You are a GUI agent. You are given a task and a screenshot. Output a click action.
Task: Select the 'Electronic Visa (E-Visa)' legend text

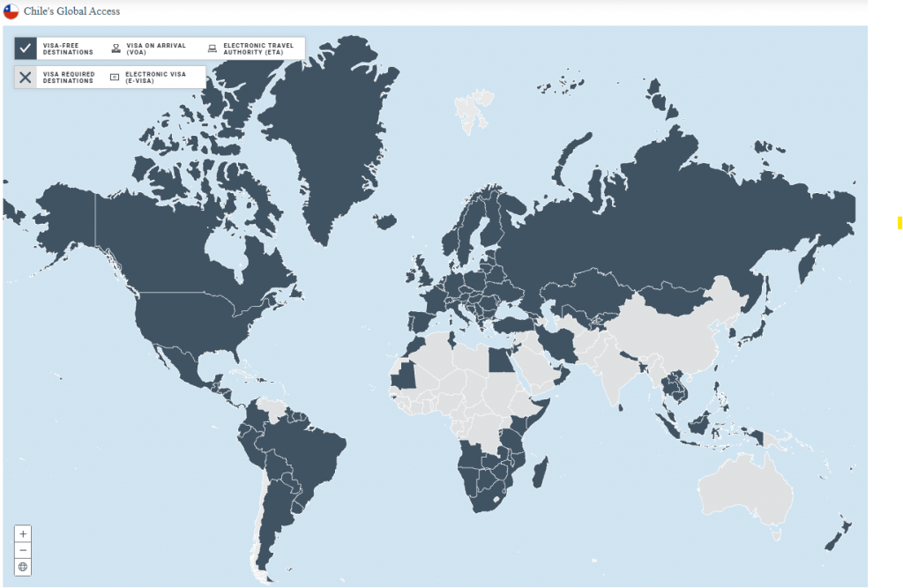pyautogui.click(x=155, y=78)
